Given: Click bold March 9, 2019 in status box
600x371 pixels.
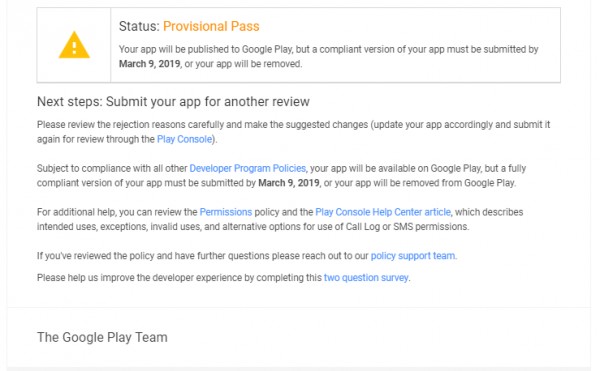Looking at the screenshot, I should [x=150, y=63].
